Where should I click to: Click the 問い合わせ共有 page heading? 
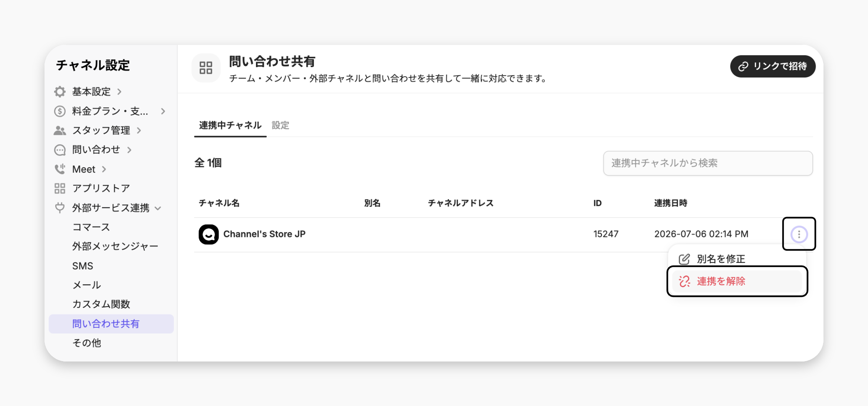pyautogui.click(x=272, y=62)
